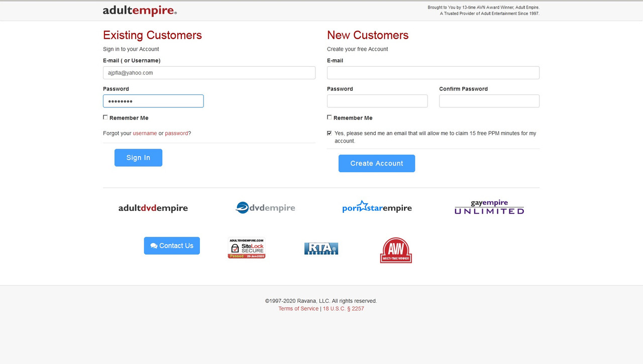643x364 pixels.
Task: Focus the Confirm Password field
Action: coord(489,101)
